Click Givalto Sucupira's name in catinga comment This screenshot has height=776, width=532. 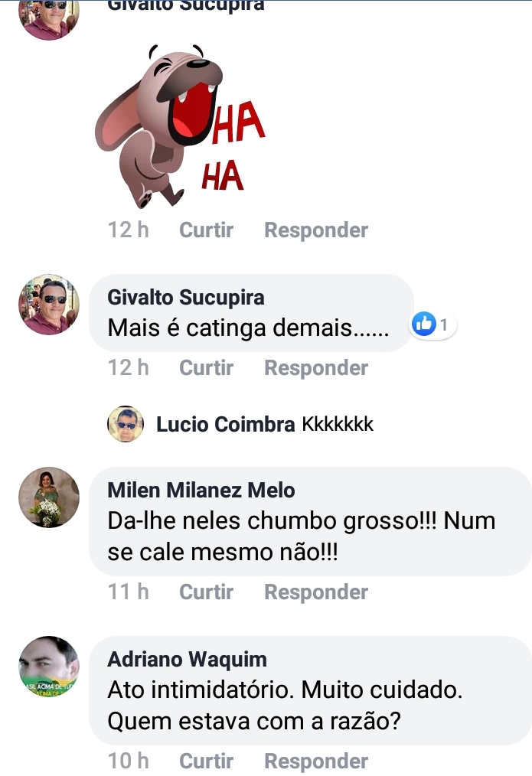pyautogui.click(x=186, y=297)
